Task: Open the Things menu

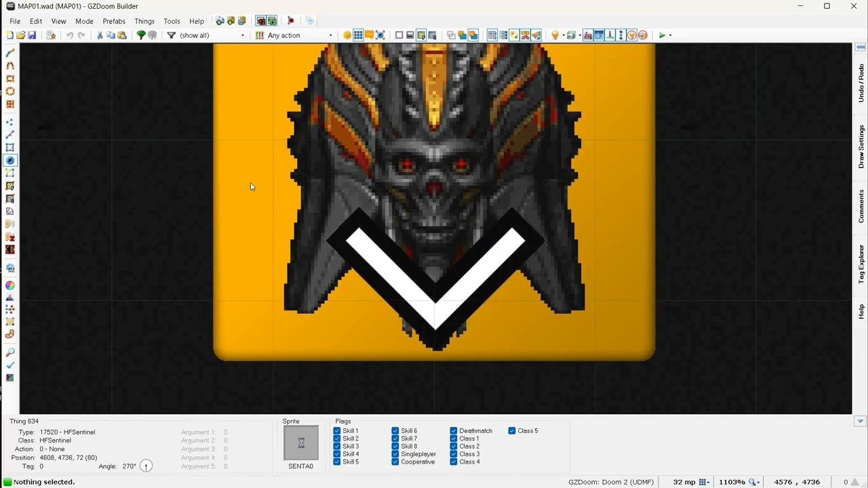Action: 144,21
